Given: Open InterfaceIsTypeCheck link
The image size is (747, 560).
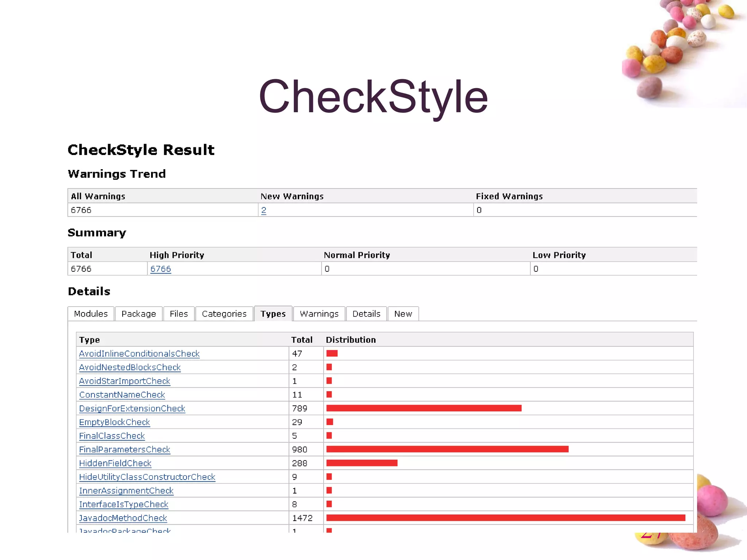Looking at the screenshot, I should [x=124, y=504].
